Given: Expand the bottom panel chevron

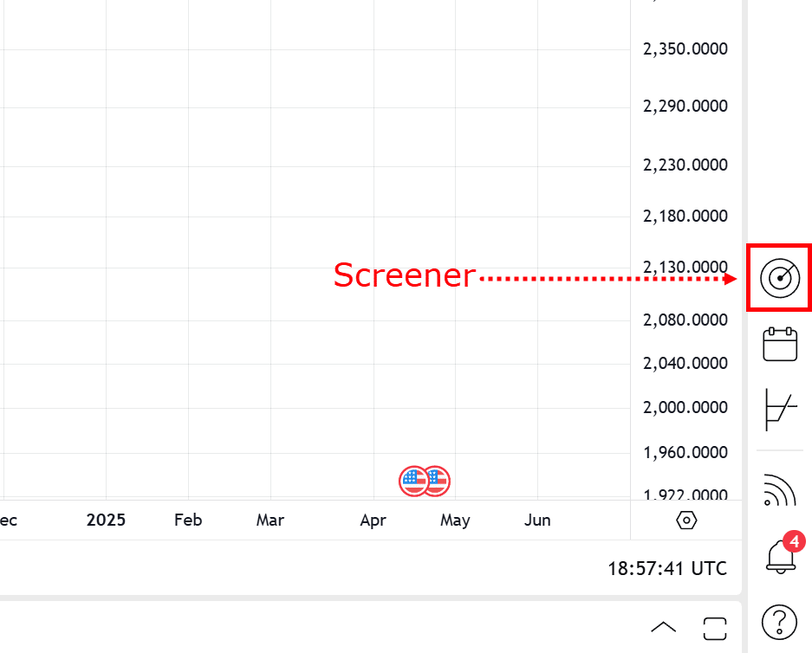Looking at the screenshot, I should [663, 627].
